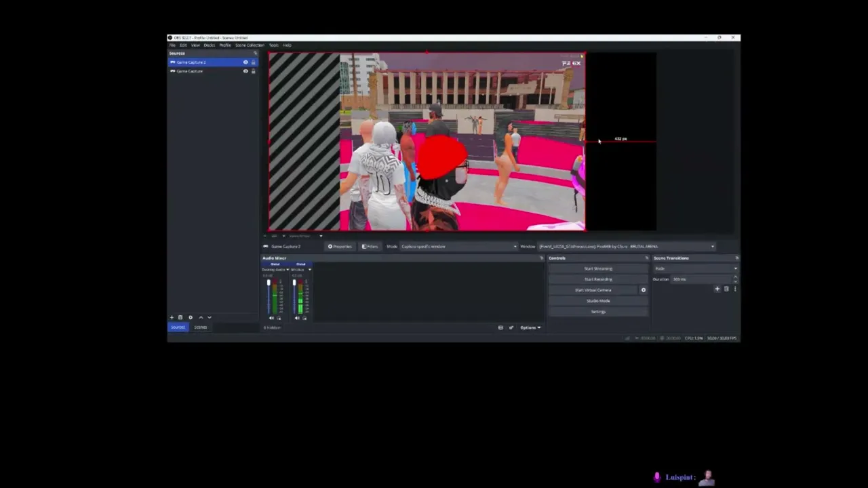The width and height of the screenshot is (868, 488).
Task: Move the selected source up
Action: [x=201, y=317]
